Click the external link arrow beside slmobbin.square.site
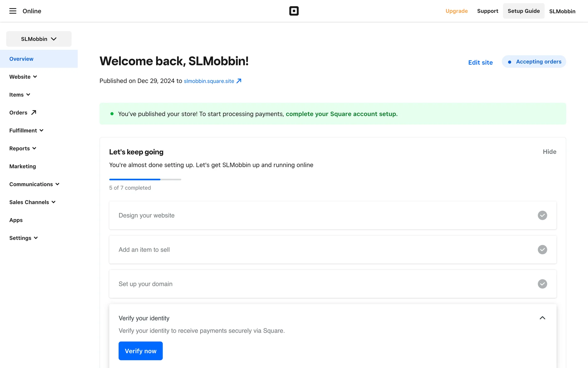Viewport: 588px width, 368px height. point(239,81)
